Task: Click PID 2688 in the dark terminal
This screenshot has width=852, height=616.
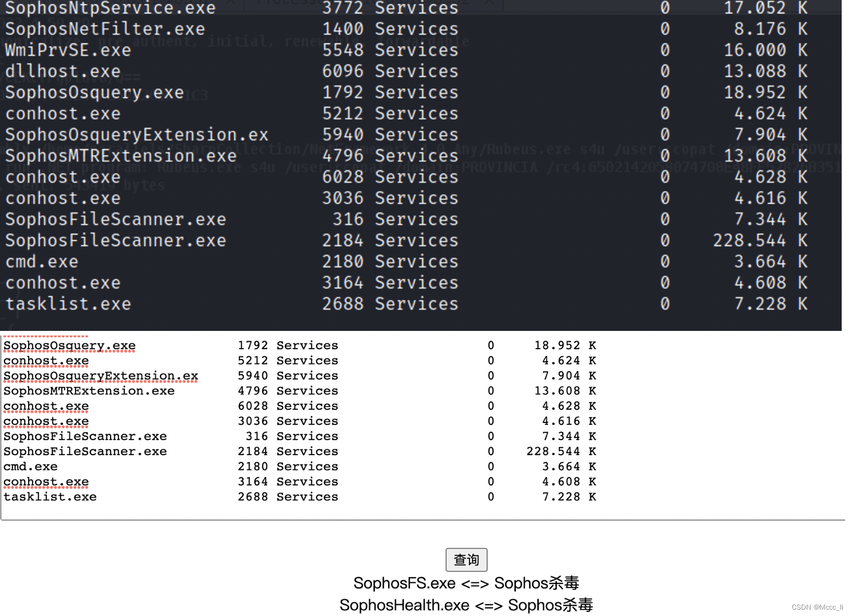Action: [x=342, y=305]
